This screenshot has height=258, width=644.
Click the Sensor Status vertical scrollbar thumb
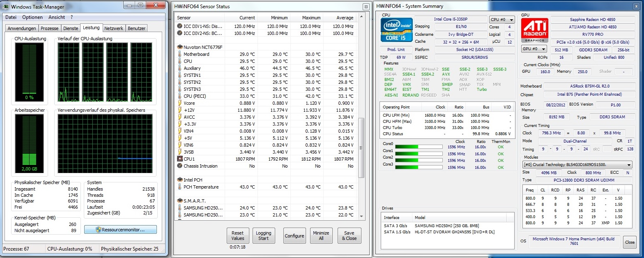[361, 148]
